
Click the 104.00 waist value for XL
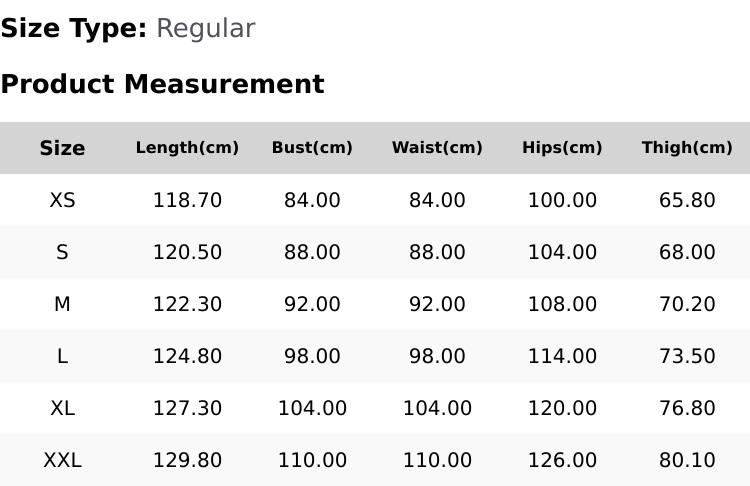(437, 409)
